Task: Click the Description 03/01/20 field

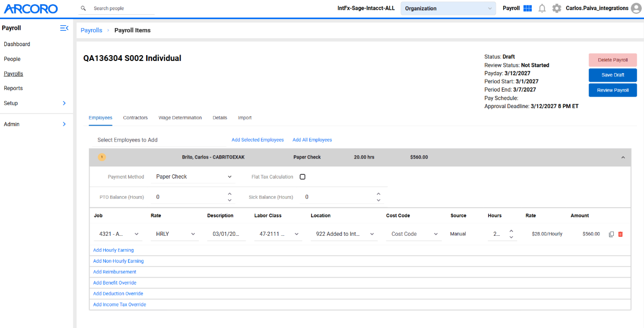Action: pos(226,234)
